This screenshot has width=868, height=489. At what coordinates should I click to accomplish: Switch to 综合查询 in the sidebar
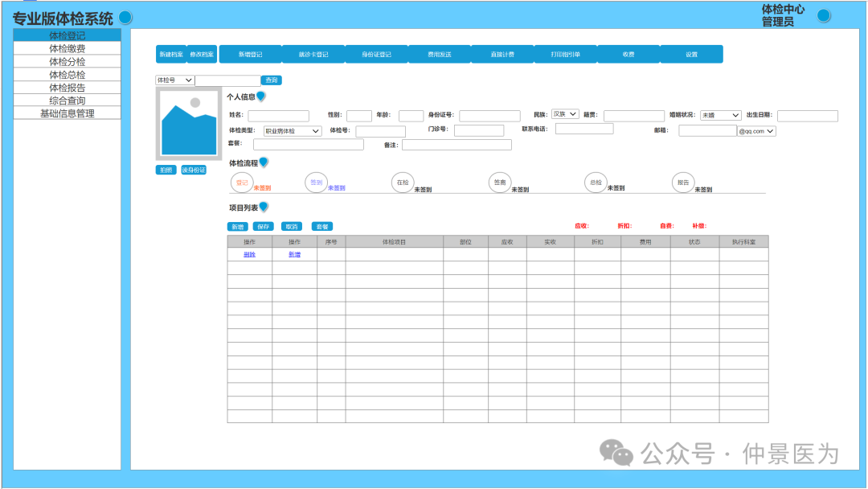(x=68, y=101)
